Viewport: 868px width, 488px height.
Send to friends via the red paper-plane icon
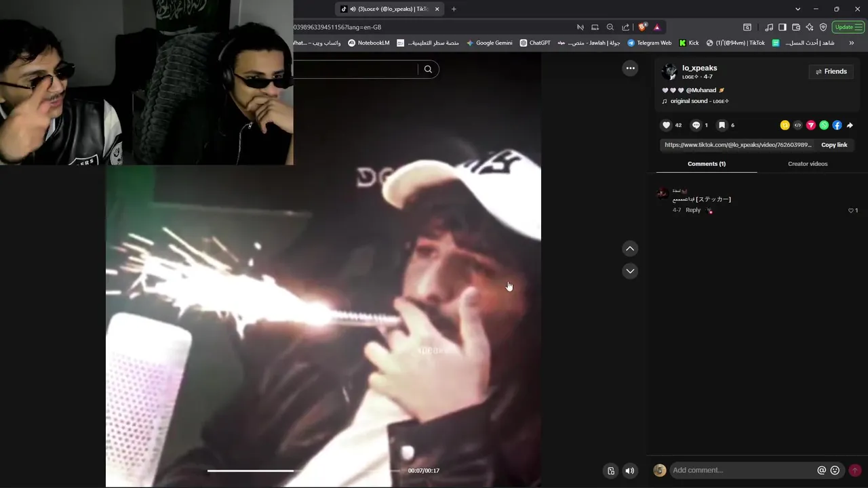point(810,125)
